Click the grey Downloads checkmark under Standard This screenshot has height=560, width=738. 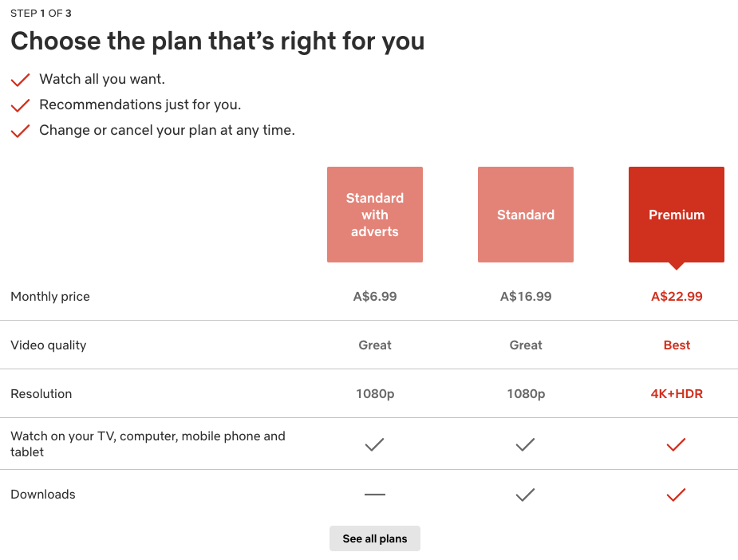tap(525, 495)
